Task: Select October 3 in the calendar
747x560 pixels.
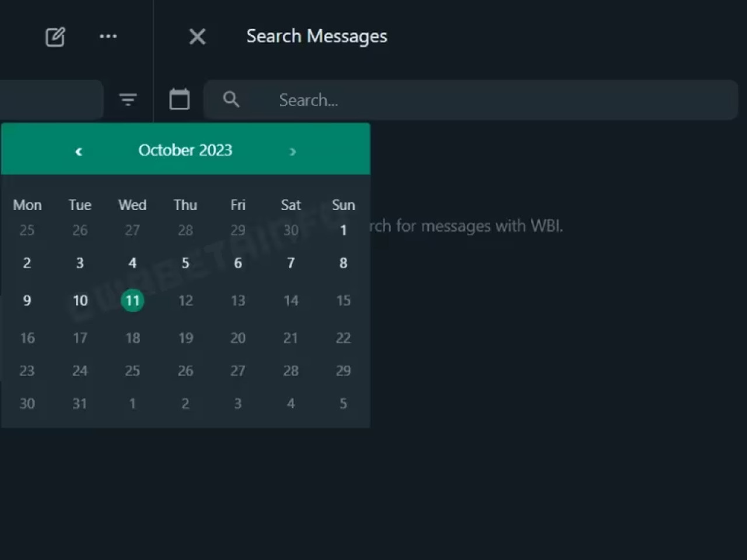Action: point(80,263)
